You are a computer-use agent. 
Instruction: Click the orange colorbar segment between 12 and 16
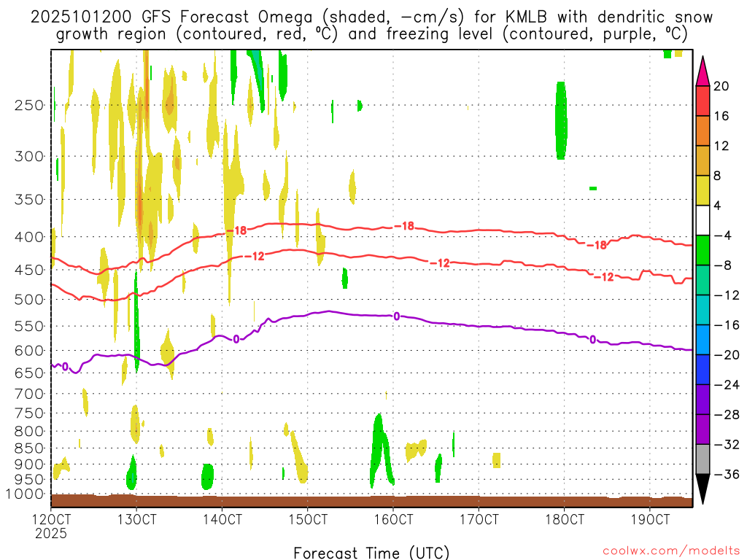tap(703, 131)
